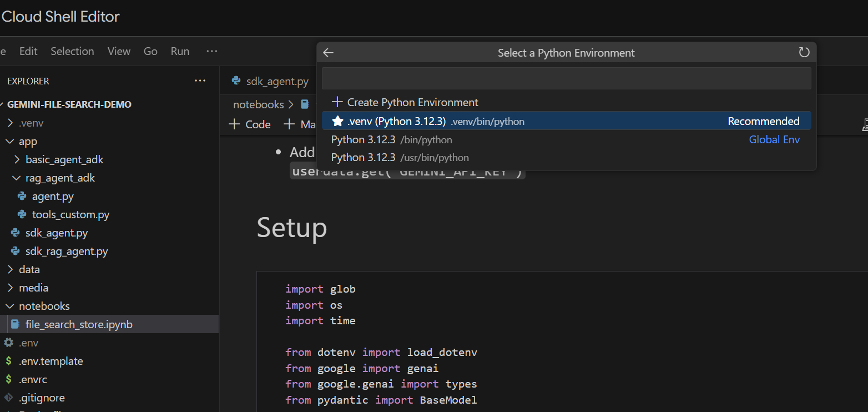Click the Python icon beside agent.py
The width and height of the screenshot is (868, 412).
[22, 197]
